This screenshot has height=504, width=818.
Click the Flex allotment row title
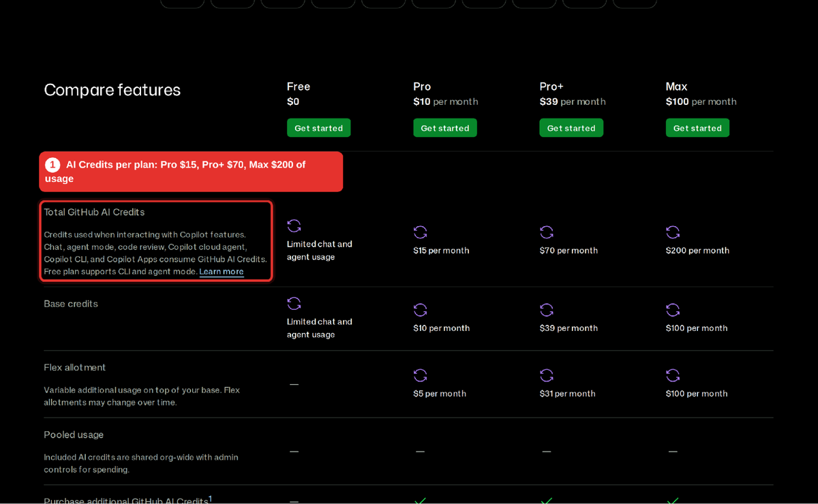coord(75,367)
